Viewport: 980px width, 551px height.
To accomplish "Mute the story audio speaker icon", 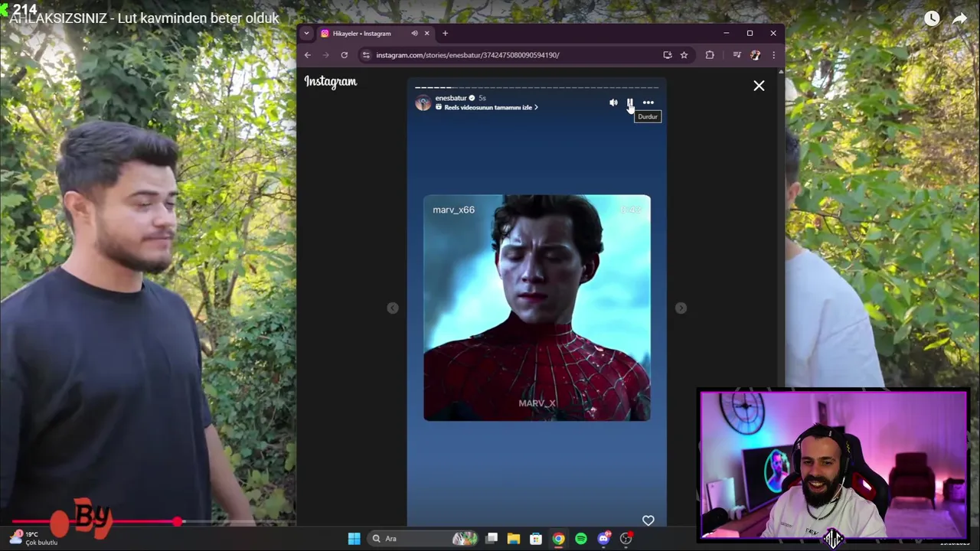I will coord(613,103).
